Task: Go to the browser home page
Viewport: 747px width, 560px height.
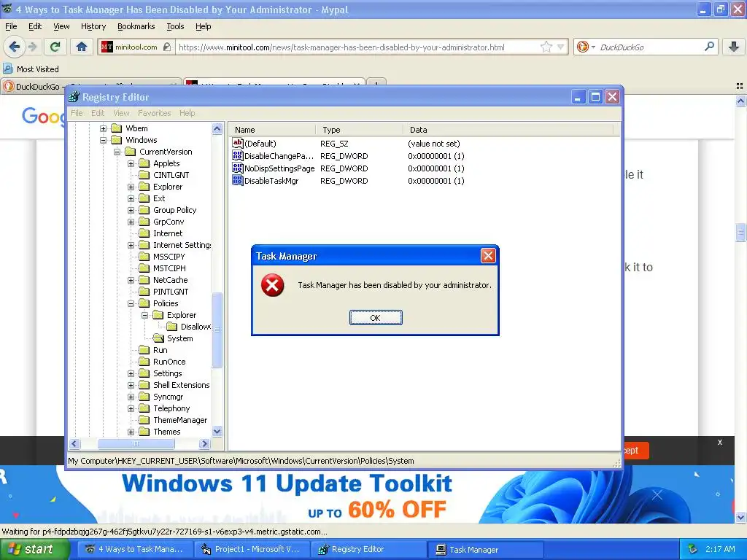Action: (x=82, y=47)
